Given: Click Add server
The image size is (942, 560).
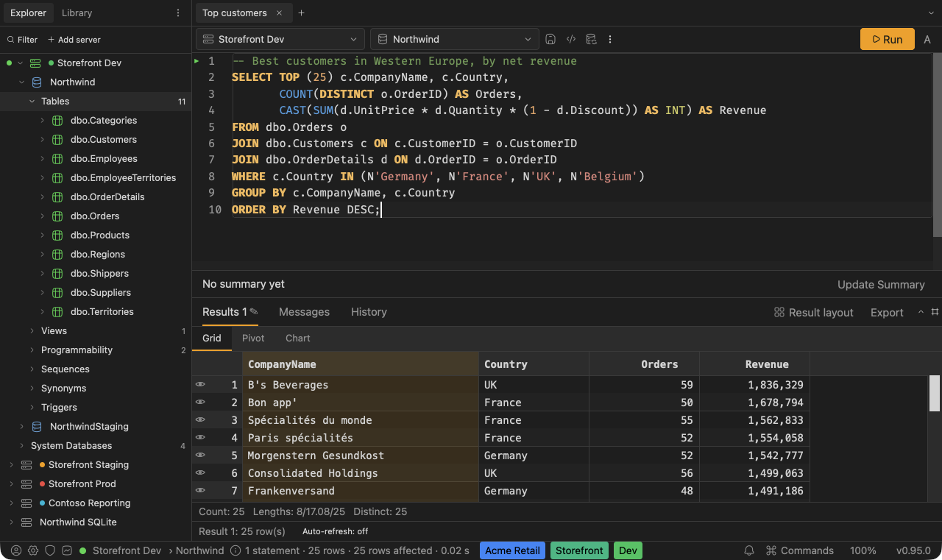Looking at the screenshot, I should click(74, 40).
